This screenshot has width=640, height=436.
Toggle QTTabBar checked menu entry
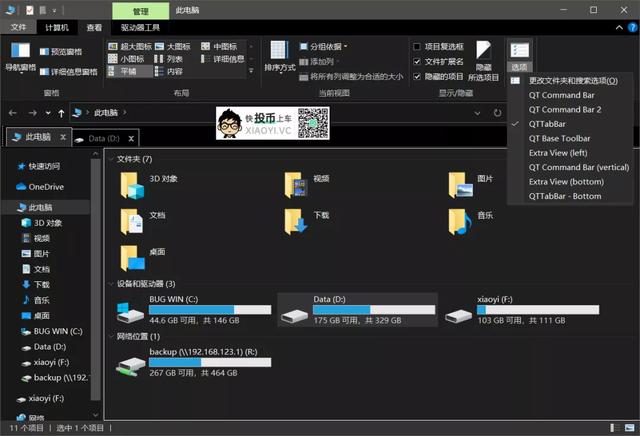point(569,124)
